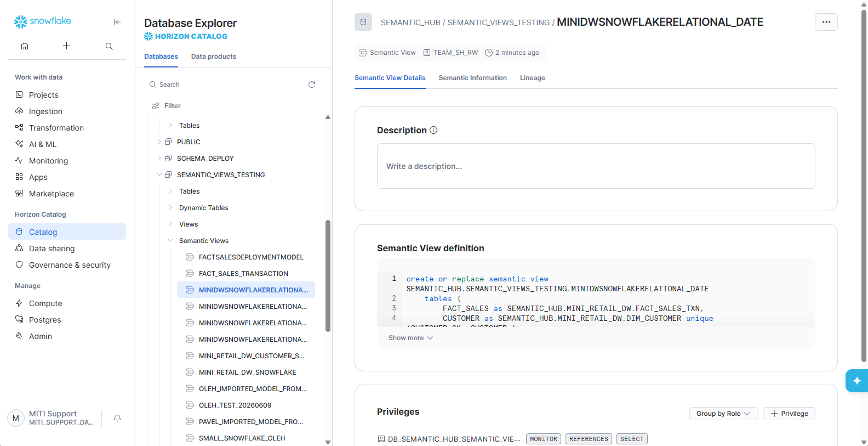
Task: Collapse SEMANTIC_VIEWS_TESTING schema
Action: pyautogui.click(x=159, y=174)
